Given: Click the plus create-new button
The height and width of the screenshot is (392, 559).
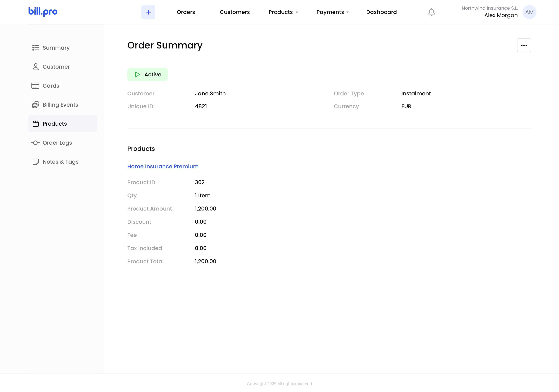Looking at the screenshot, I should coord(148,12).
